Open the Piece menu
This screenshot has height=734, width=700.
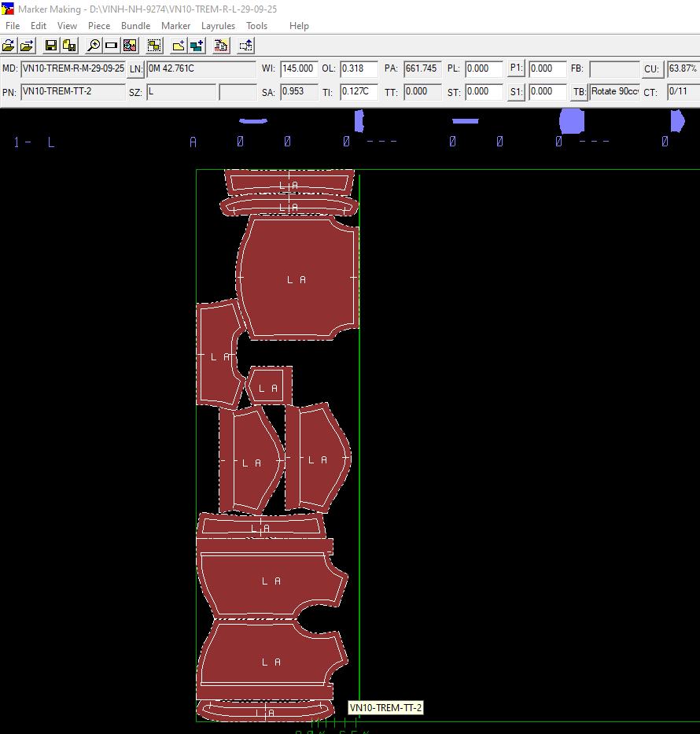tap(99, 26)
